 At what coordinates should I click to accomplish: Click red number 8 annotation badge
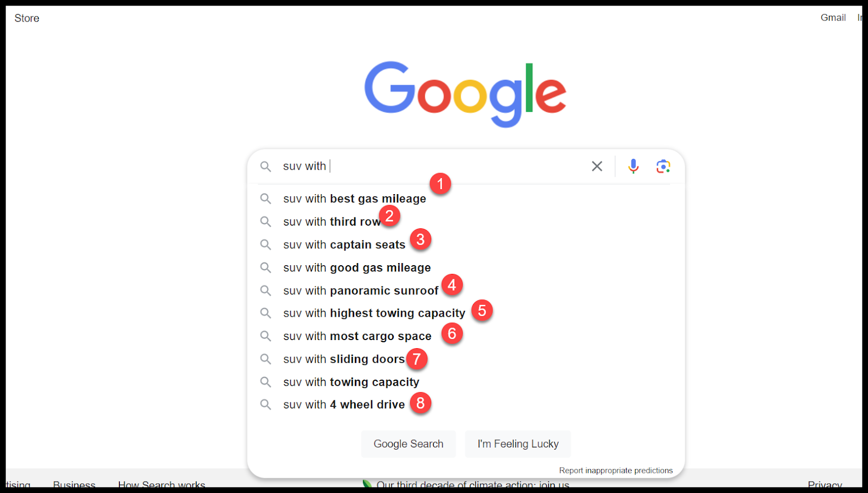420,403
